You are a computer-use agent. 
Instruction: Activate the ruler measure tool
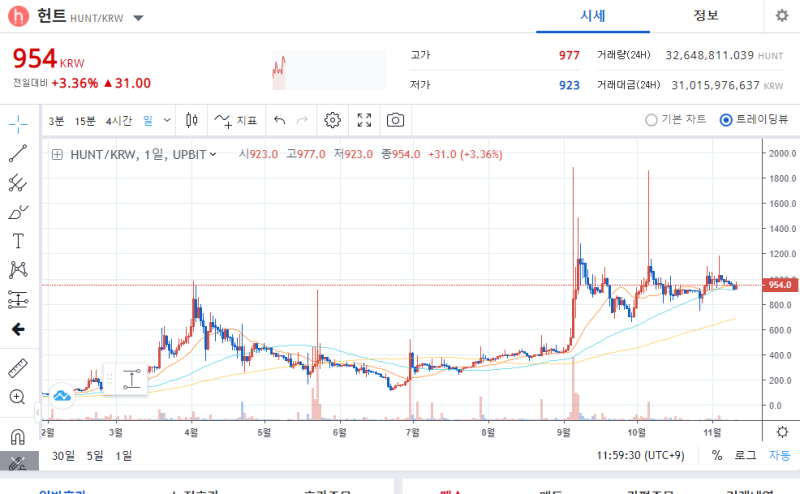tap(18, 368)
